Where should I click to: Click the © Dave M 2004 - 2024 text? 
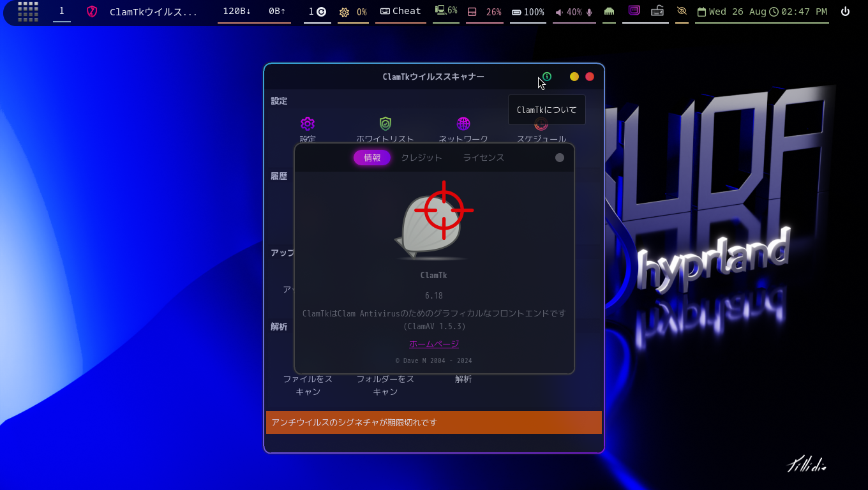coord(434,360)
